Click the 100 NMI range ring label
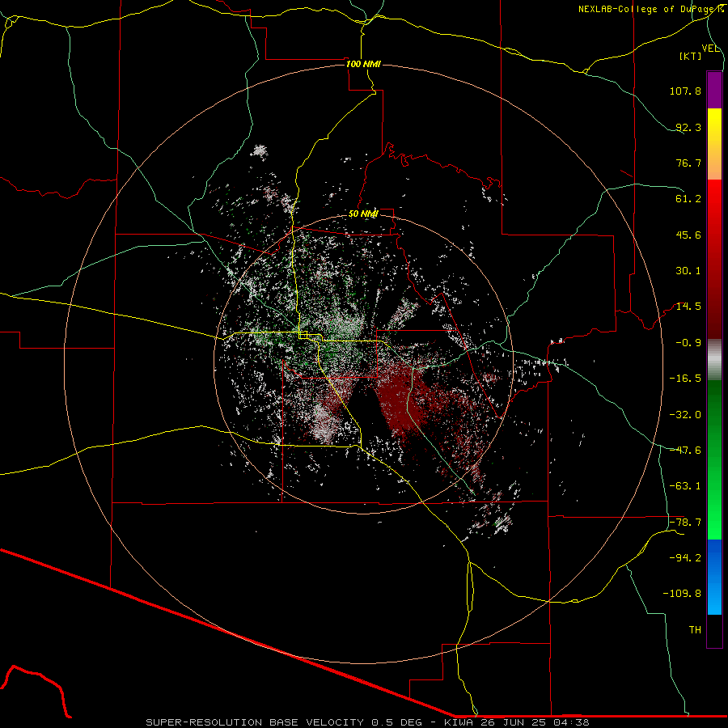Image resolution: width=728 pixels, height=728 pixels. [363, 64]
